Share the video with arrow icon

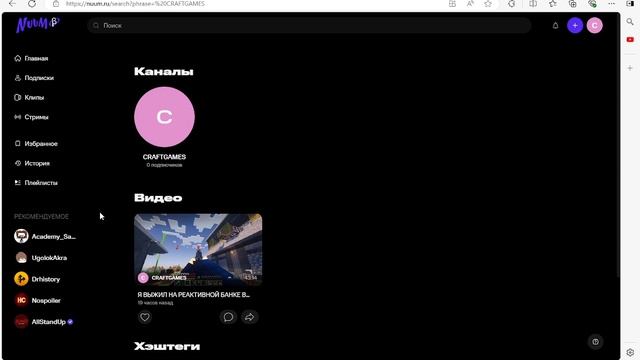click(249, 317)
